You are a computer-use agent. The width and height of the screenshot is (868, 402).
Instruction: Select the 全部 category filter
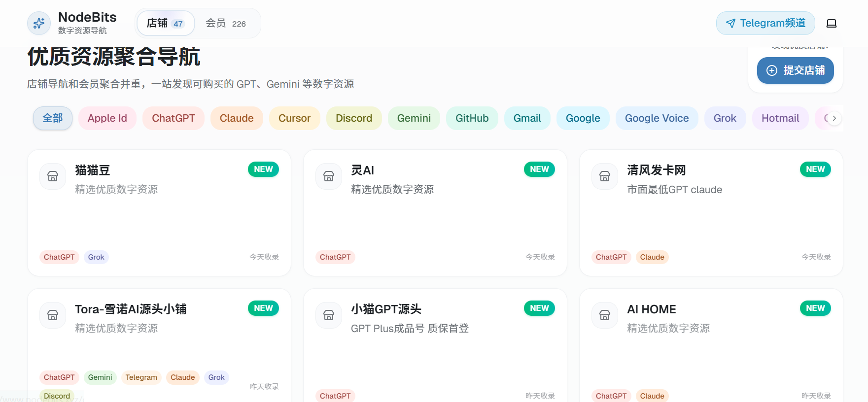(53, 118)
